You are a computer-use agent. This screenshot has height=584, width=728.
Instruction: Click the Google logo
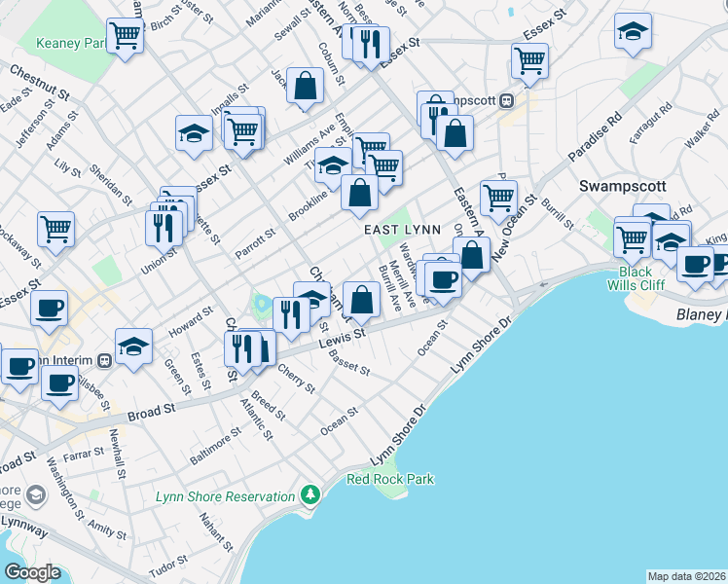click(x=33, y=572)
